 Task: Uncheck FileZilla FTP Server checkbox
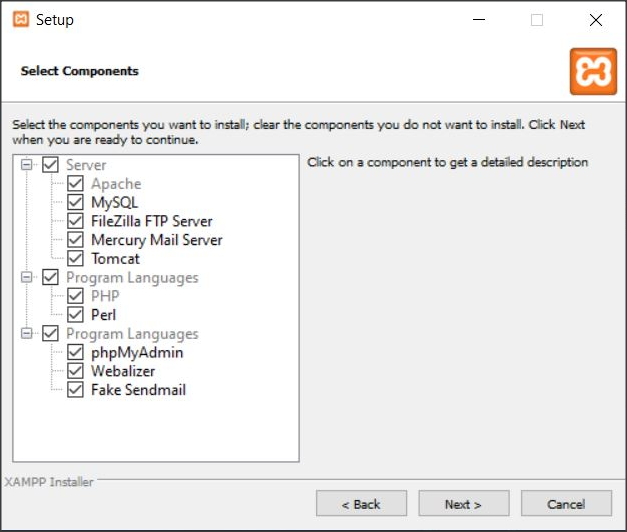tap(75, 221)
